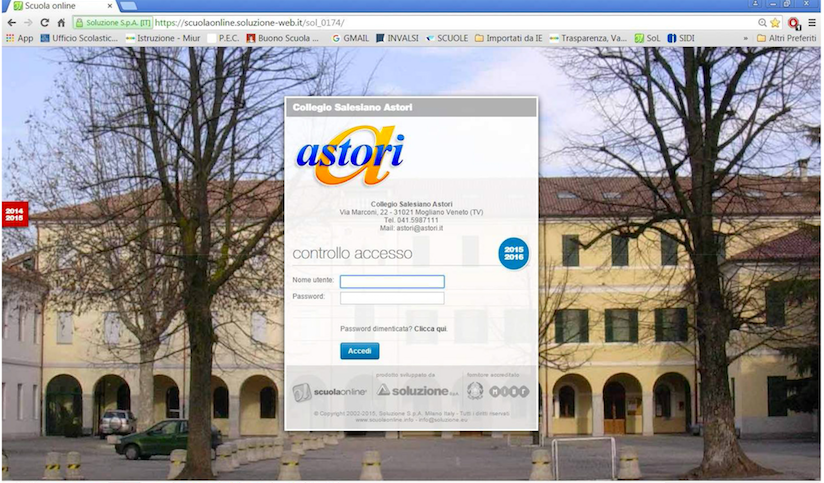Viewport: 824px width, 483px height.
Task: Click the astori logo image
Action: click(350, 156)
